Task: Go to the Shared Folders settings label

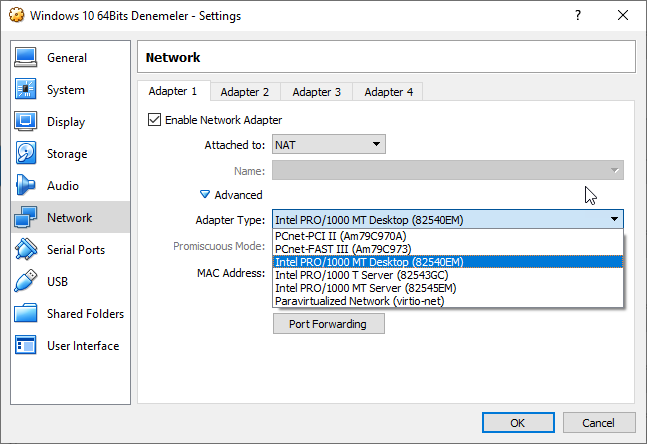Action: coord(85,314)
